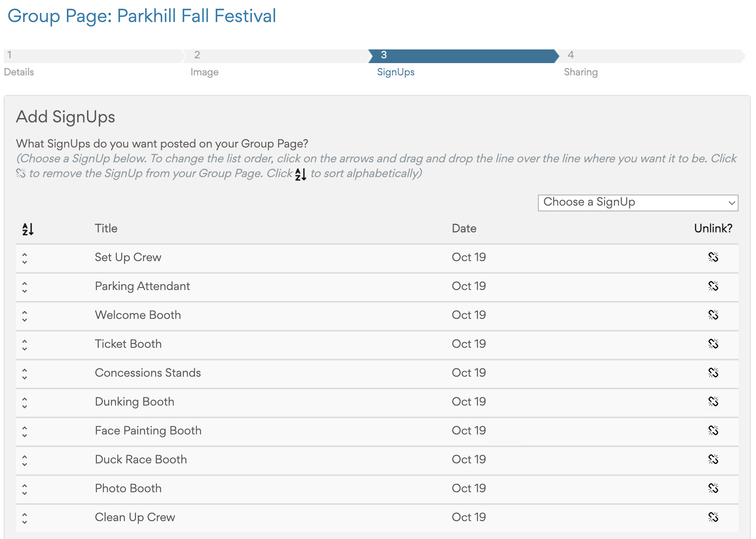The height and width of the screenshot is (539, 756).
Task: Unlink the Concessions Stands SignUp
Action: pyautogui.click(x=713, y=373)
